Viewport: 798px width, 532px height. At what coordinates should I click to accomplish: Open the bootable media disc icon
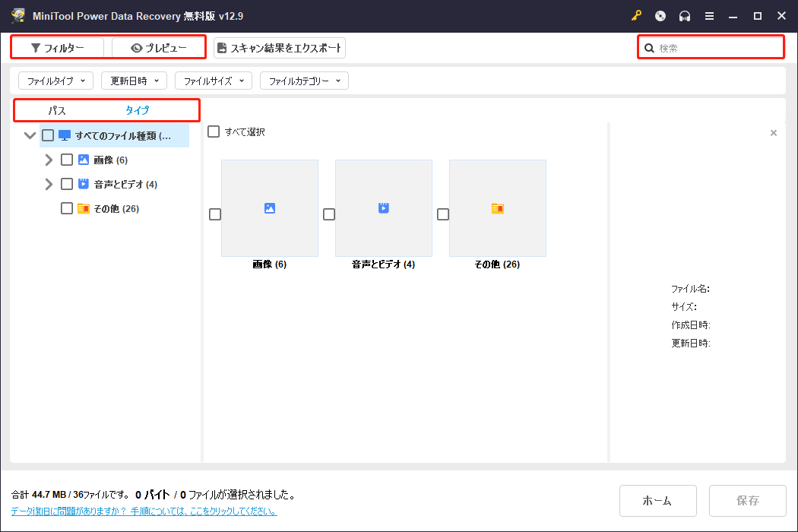660,16
